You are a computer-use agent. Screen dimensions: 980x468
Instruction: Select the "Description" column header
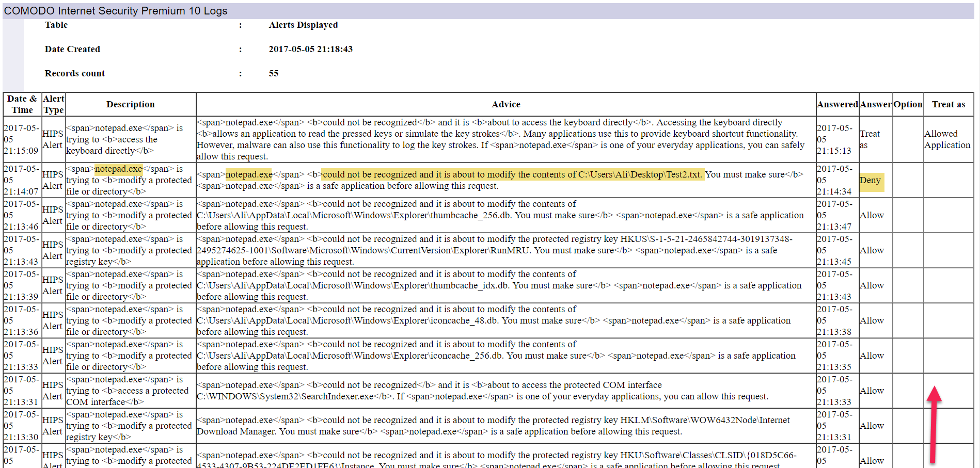pos(131,104)
